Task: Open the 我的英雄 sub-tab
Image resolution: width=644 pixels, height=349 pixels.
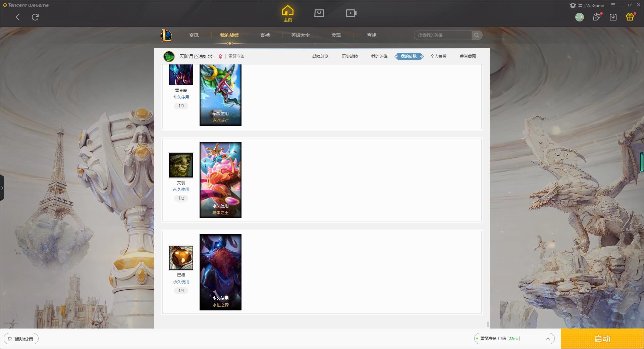Action: pos(379,56)
